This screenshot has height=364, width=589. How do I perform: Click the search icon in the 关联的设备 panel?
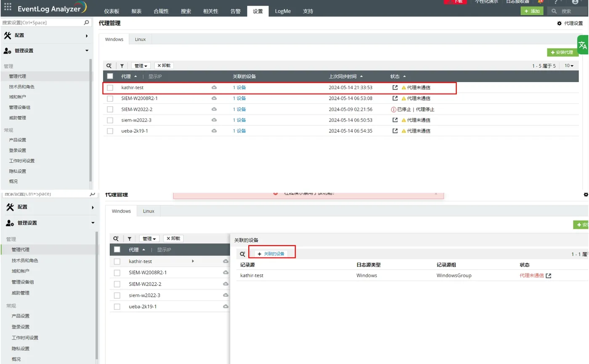243,254
